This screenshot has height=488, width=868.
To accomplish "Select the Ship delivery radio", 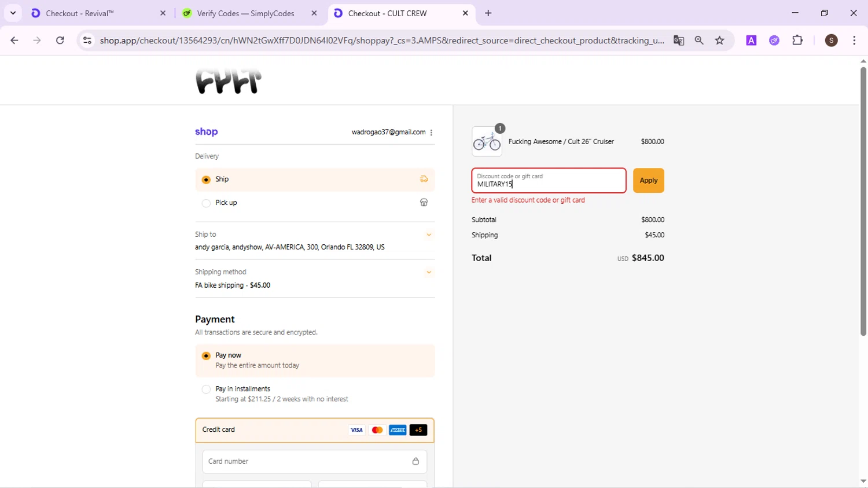I will click(x=206, y=179).
